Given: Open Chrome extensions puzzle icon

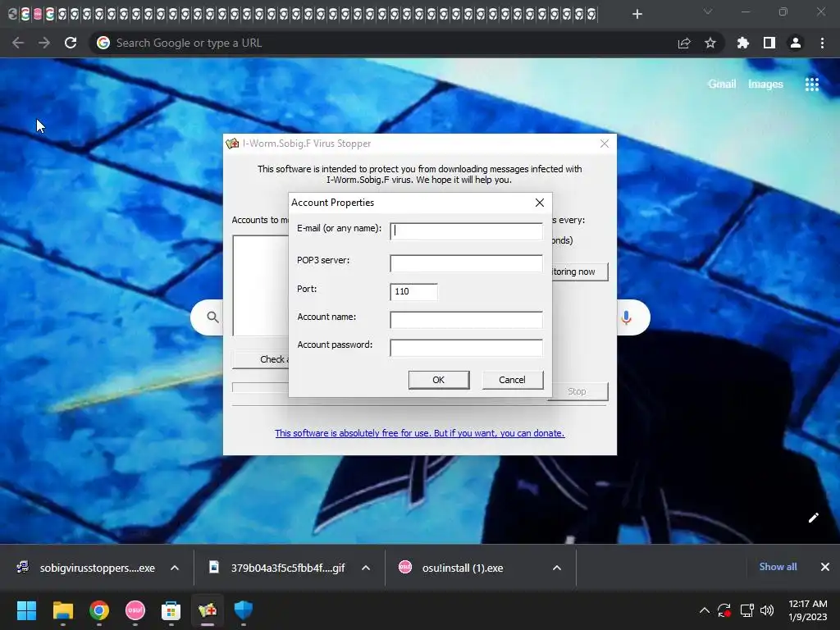Looking at the screenshot, I should click(x=742, y=43).
